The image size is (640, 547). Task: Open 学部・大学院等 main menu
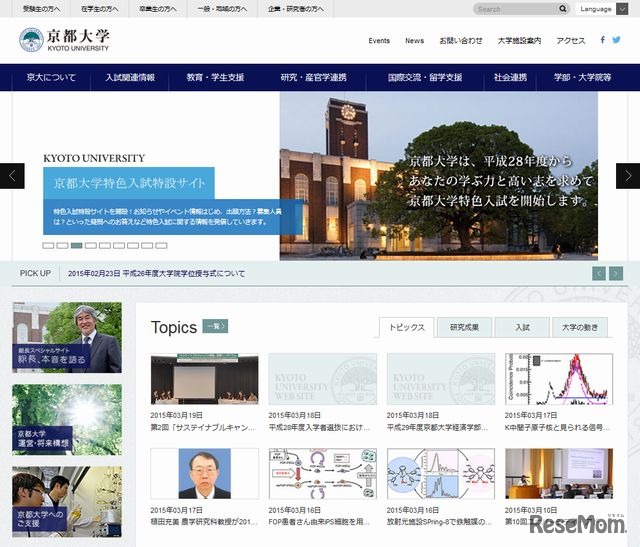582,77
